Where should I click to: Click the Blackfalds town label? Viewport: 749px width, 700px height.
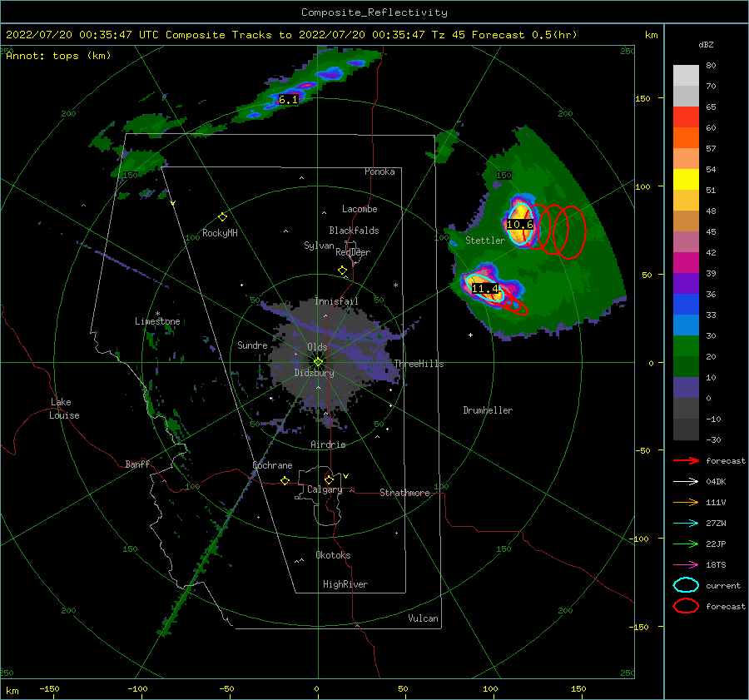[x=354, y=231]
